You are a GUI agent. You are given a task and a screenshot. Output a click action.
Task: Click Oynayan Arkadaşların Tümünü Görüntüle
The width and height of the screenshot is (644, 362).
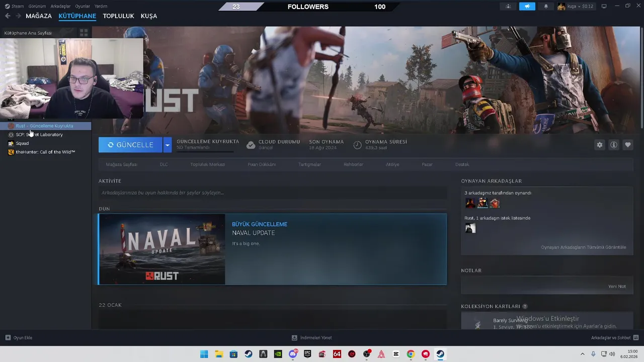583,247
